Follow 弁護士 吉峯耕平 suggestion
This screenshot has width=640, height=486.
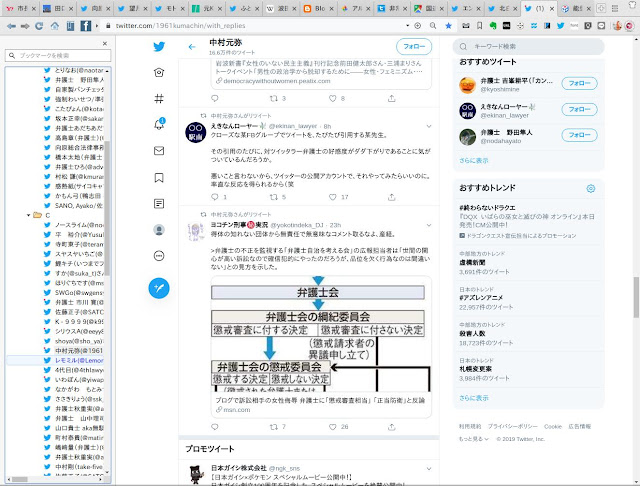[579, 83]
